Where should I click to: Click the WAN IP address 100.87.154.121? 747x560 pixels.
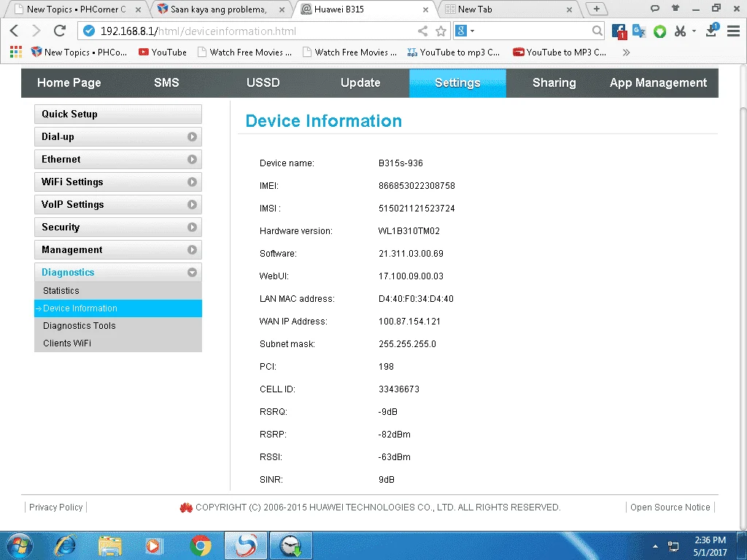(x=409, y=322)
